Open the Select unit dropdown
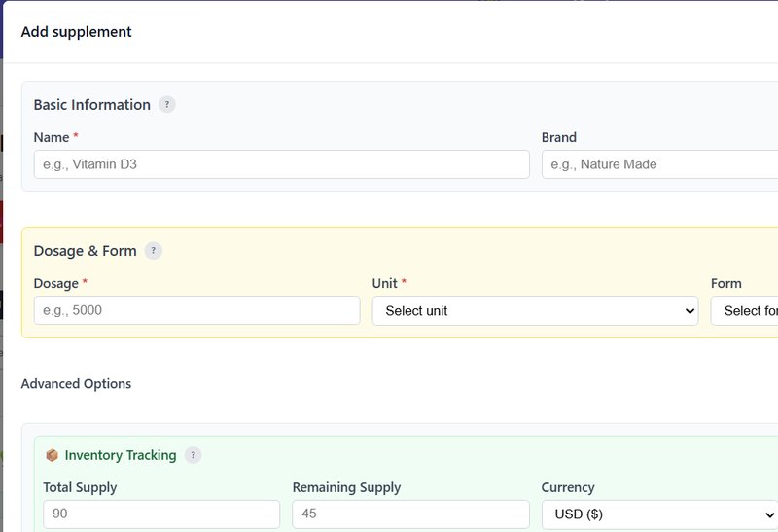Viewport: 778px width, 532px height. (535, 311)
